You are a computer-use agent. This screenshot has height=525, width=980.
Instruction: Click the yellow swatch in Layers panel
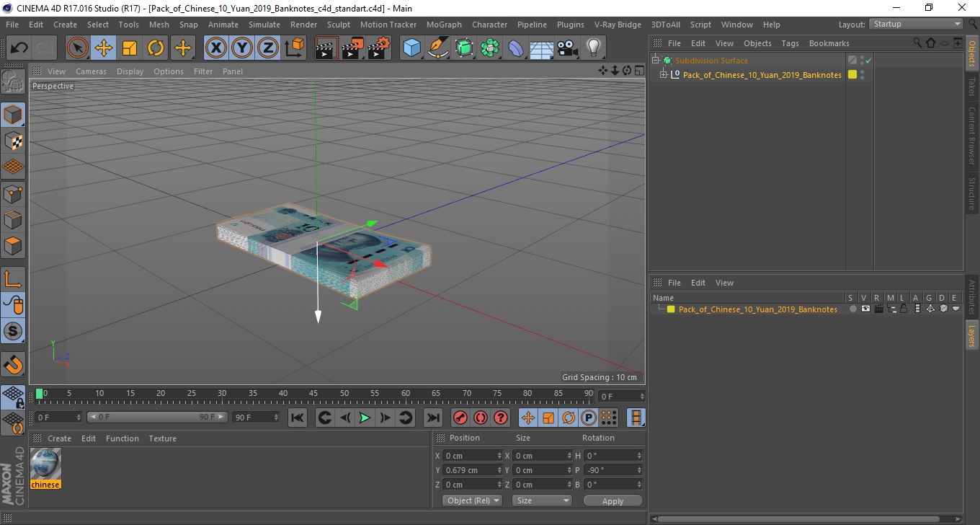[x=671, y=309]
